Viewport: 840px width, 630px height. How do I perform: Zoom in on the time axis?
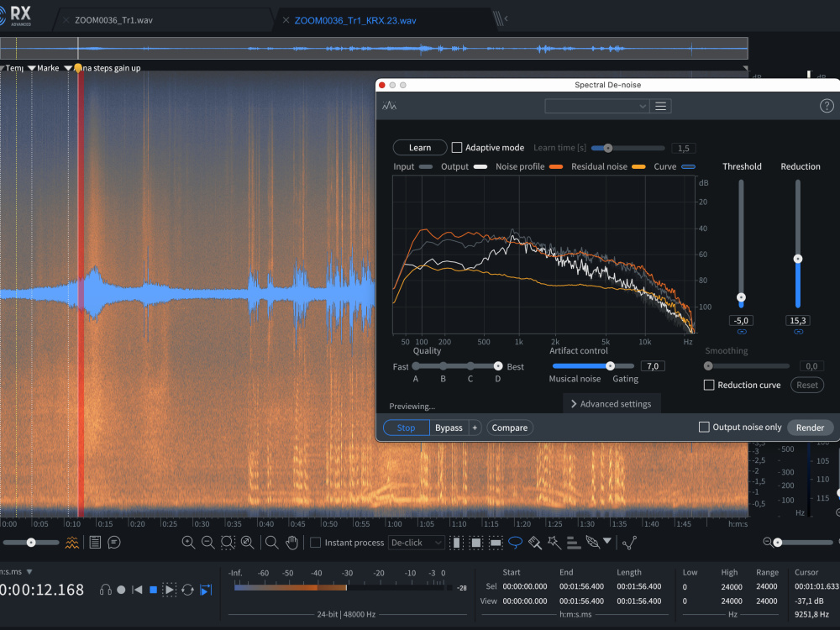click(188, 543)
